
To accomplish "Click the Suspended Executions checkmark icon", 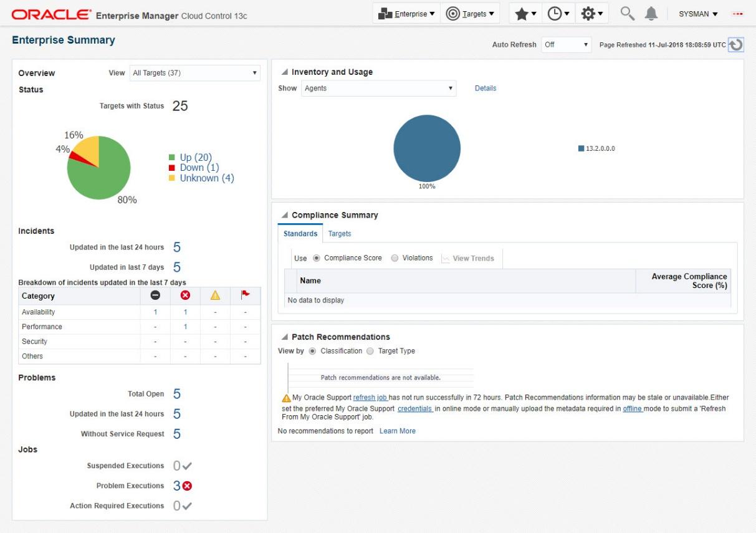I will click(x=186, y=466).
